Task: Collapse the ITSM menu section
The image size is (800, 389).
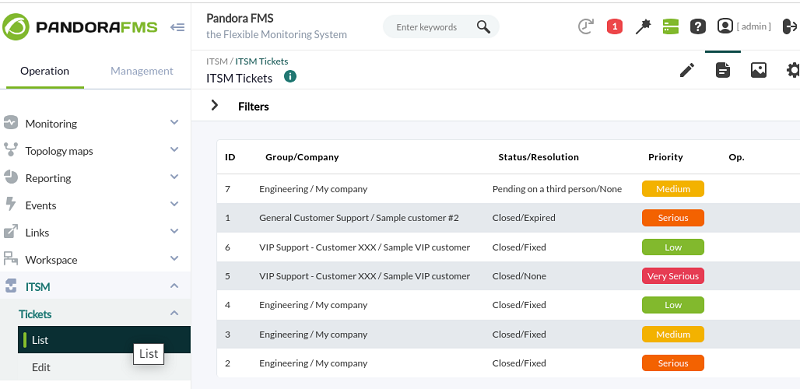Action: [x=174, y=286]
